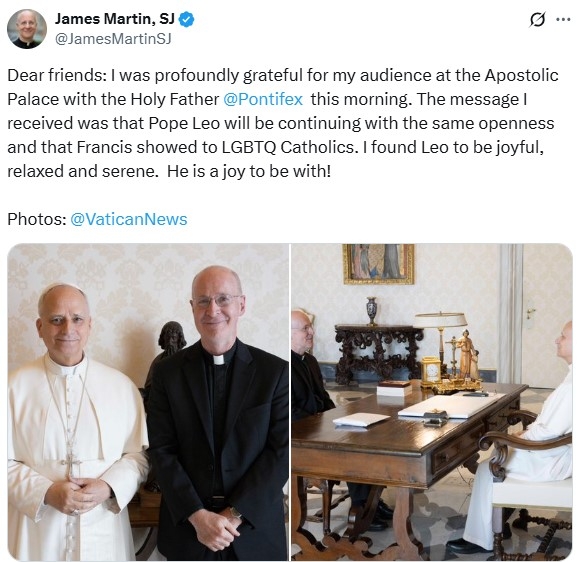
Task: Open the right photo of the desk meeting
Action: [432, 402]
